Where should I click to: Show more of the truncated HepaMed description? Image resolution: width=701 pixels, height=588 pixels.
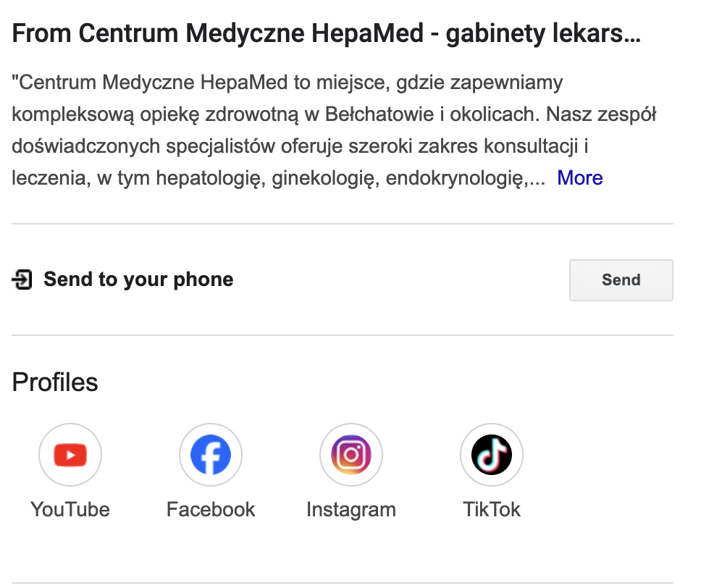(579, 177)
